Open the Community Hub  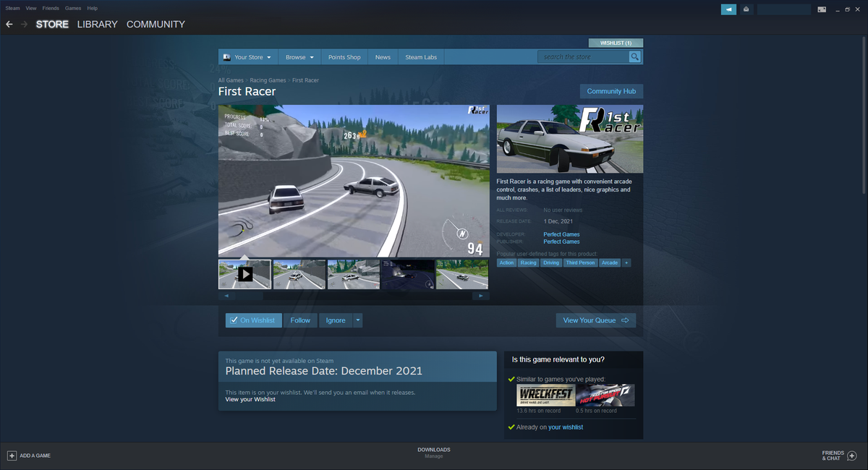tap(611, 91)
